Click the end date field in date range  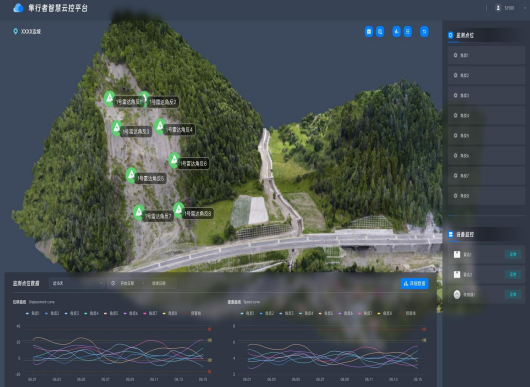pos(159,283)
